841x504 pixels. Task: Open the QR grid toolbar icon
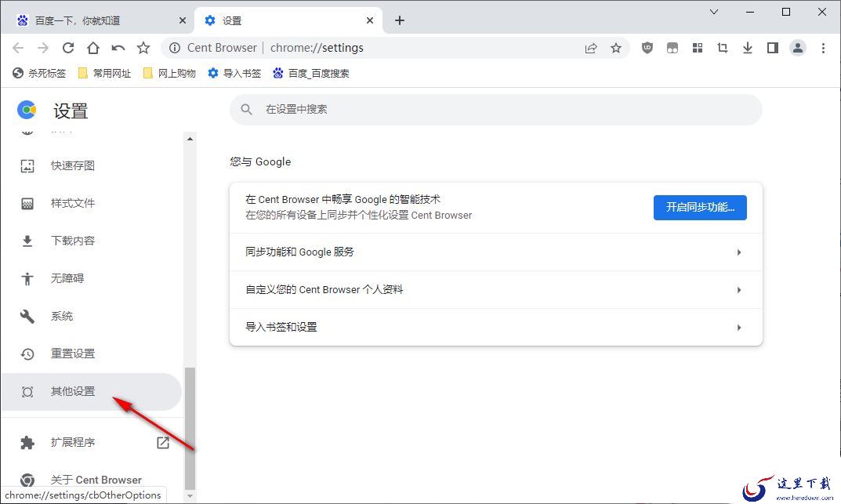[x=698, y=49]
